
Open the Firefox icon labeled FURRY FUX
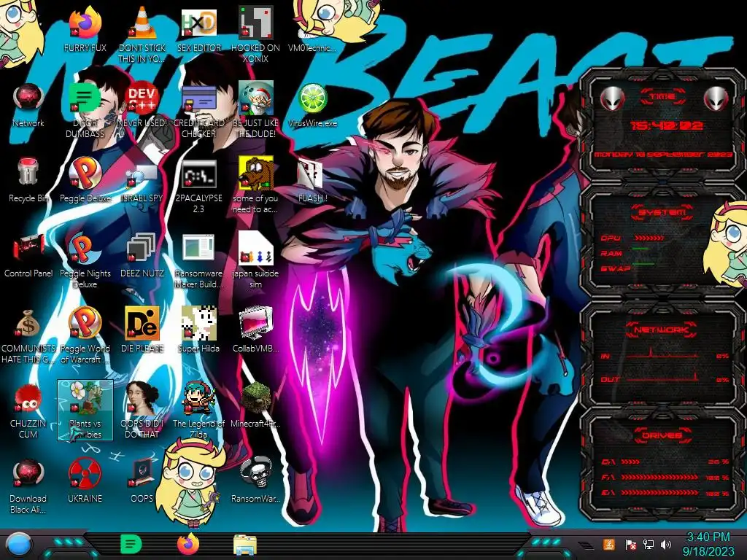(85, 24)
